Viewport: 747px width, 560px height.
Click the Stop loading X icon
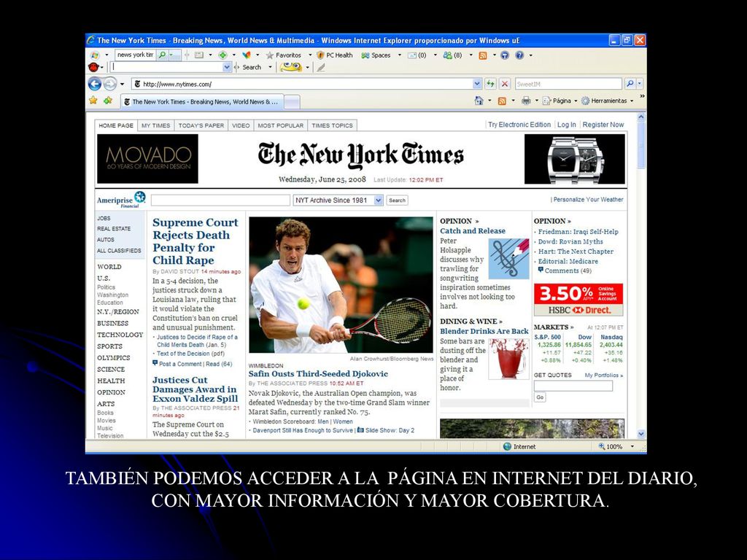click(505, 84)
